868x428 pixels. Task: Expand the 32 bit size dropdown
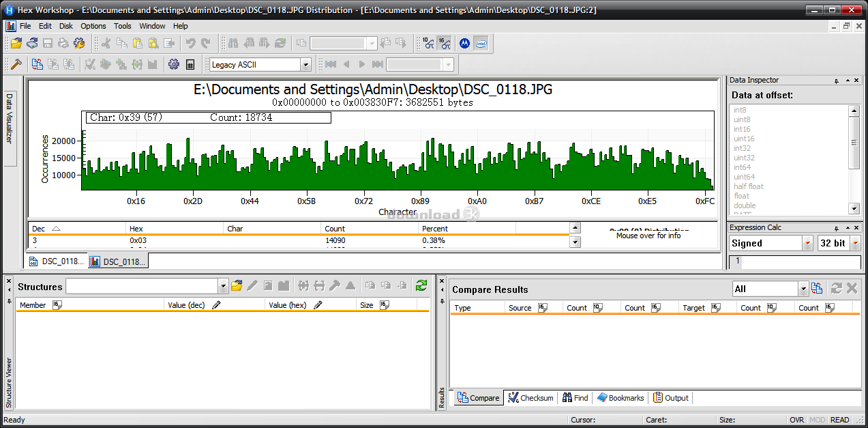click(x=856, y=243)
